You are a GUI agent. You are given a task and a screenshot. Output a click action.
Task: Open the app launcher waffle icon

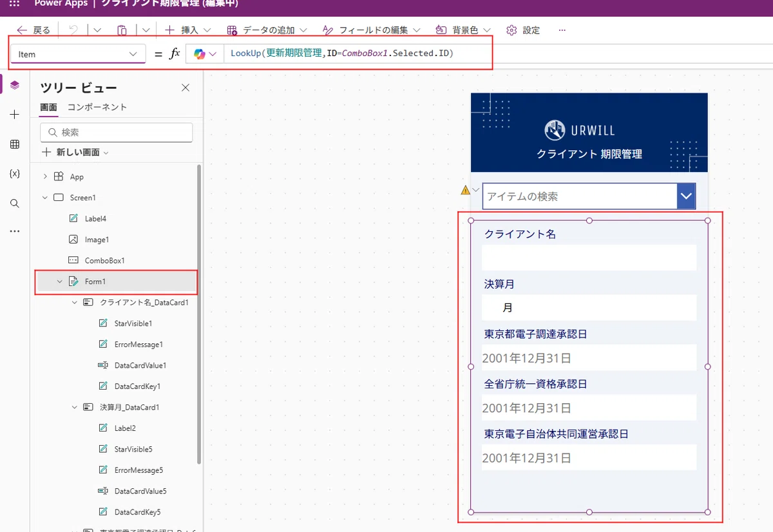[x=14, y=3]
